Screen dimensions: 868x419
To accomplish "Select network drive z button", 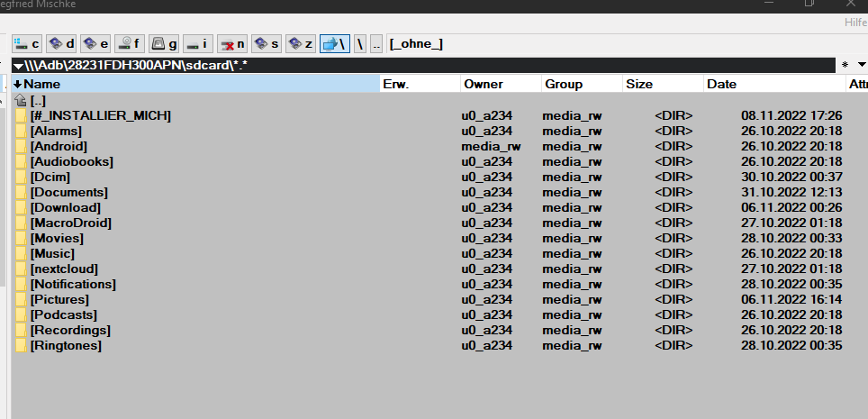I will tap(300, 43).
